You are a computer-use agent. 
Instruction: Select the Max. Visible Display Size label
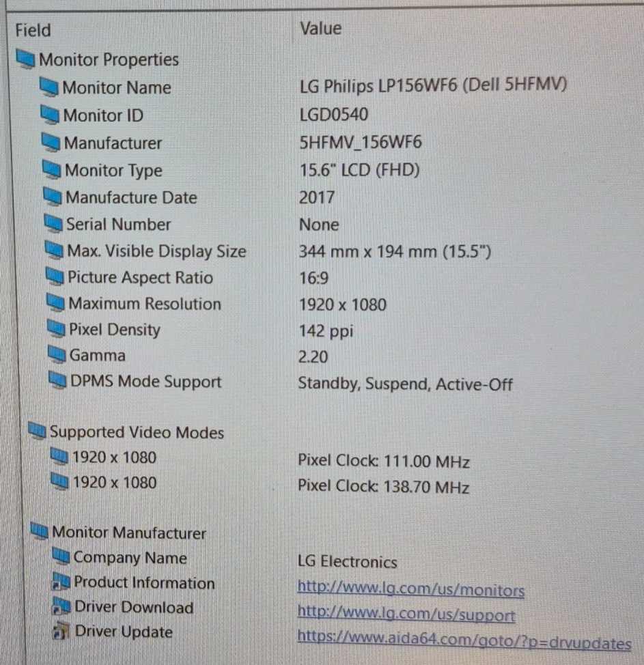point(157,251)
